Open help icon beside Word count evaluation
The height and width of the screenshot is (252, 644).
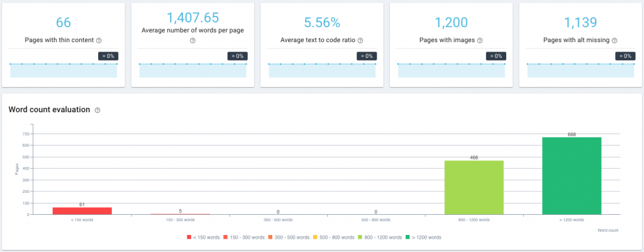(x=97, y=110)
